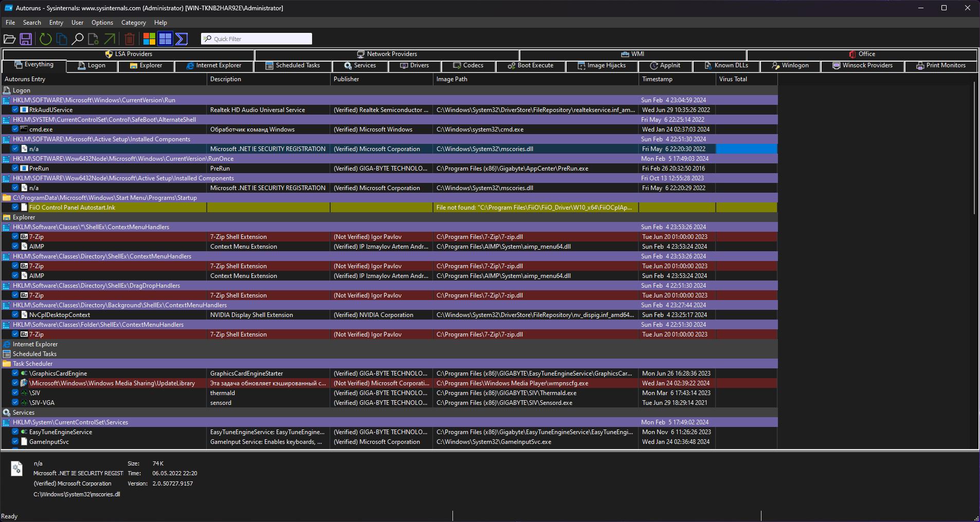Screen dimensions: 980x522
Task: Open Find using the magnifier toolbar icon
Action: click(78, 39)
